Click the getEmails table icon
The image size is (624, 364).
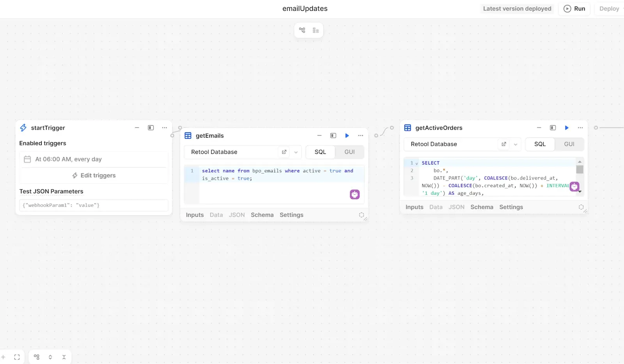[188, 136]
